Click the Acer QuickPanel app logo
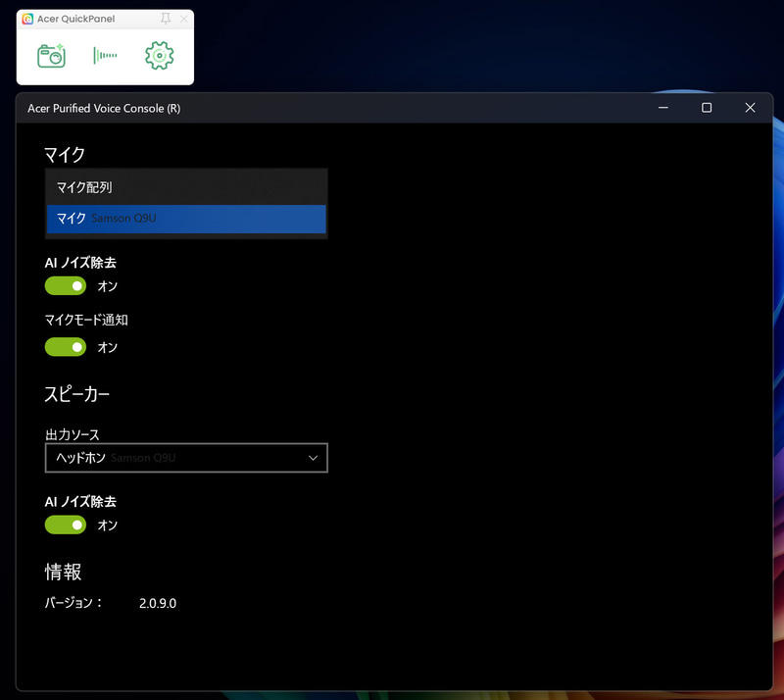The width and height of the screenshot is (784, 700). [x=27, y=19]
